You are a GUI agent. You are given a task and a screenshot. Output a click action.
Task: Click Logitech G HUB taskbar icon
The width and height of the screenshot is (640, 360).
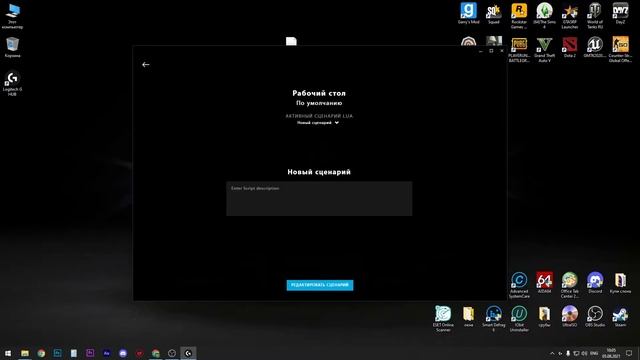188,353
